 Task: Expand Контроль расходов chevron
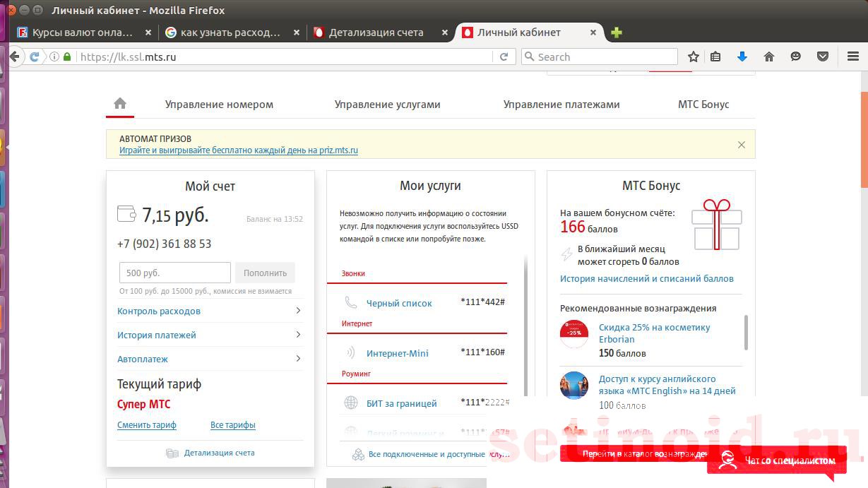pos(298,310)
